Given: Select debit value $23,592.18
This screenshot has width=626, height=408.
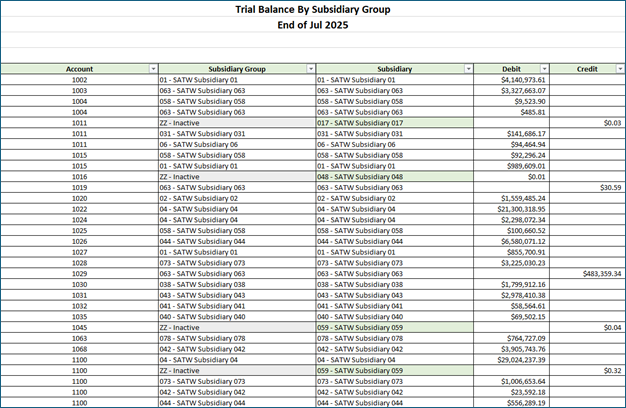Looking at the screenshot, I should (x=511, y=392).
